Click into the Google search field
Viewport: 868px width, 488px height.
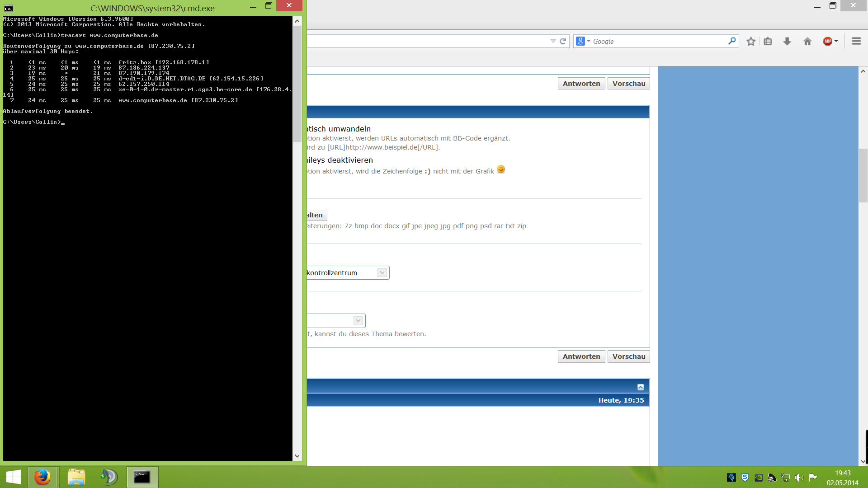point(656,41)
